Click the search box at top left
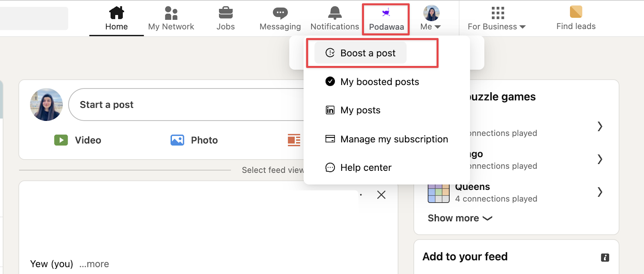 click(x=34, y=18)
